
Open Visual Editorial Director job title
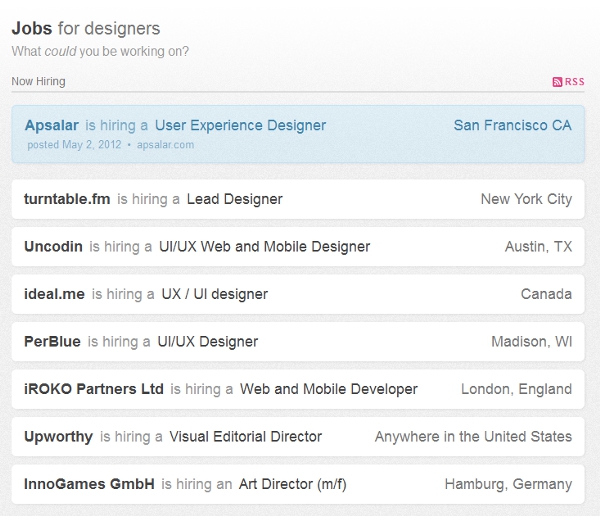[246, 436]
